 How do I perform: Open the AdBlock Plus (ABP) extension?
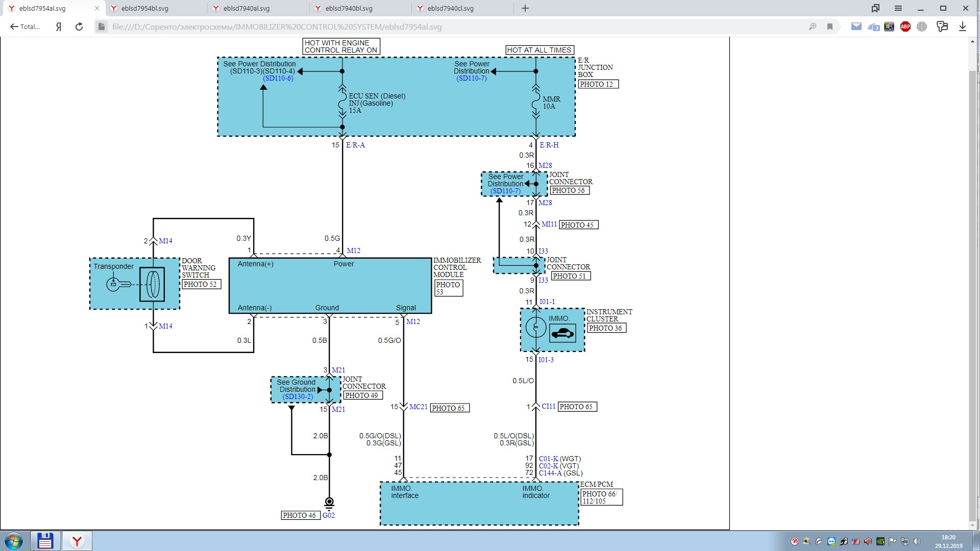tap(905, 27)
